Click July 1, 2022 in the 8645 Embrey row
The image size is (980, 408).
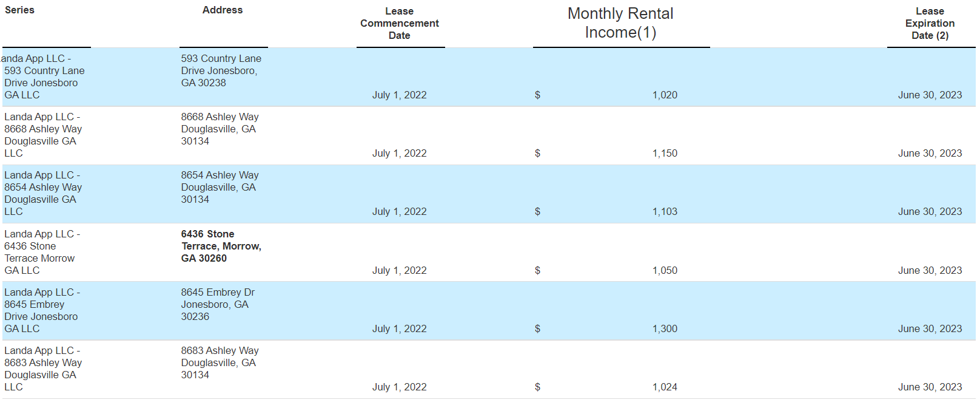pos(400,328)
